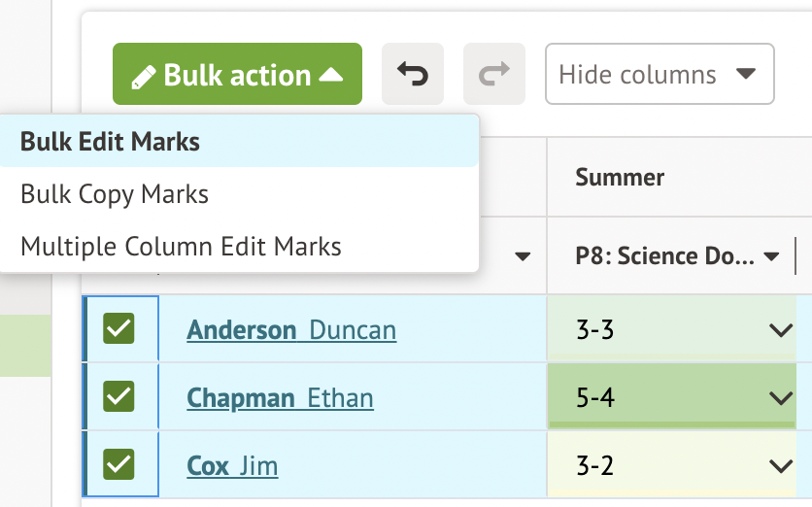The image size is (812, 507).
Task: Uncheck the Chapman Ethan row checkbox
Action: click(x=118, y=397)
